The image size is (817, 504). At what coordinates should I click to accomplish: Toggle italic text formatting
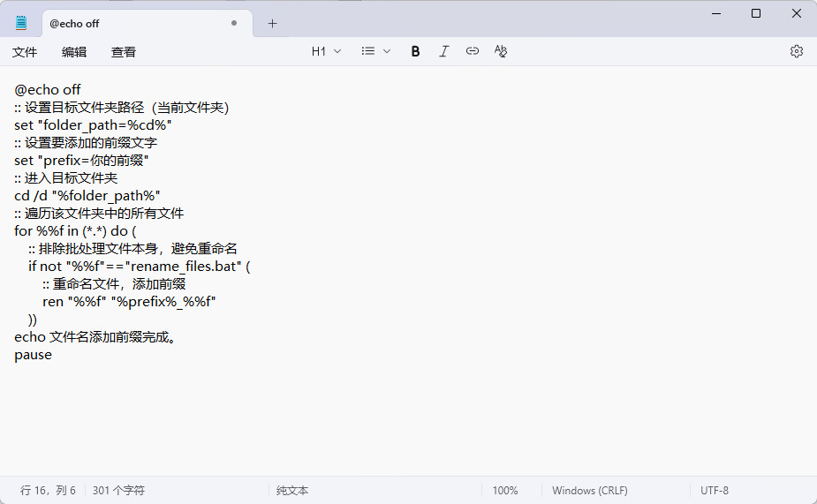[x=444, y=51]
